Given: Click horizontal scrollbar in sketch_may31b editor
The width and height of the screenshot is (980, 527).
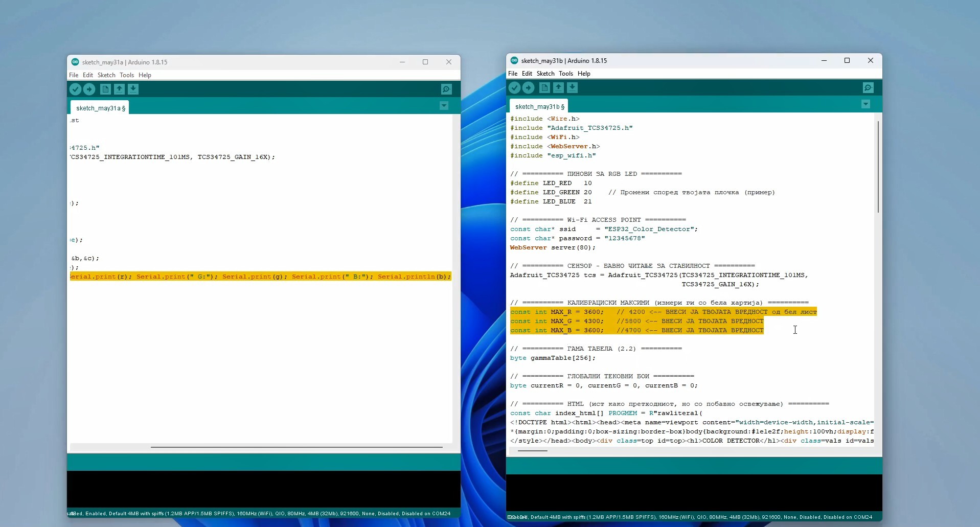Looking at the screenshot, I should coord(532,451).
